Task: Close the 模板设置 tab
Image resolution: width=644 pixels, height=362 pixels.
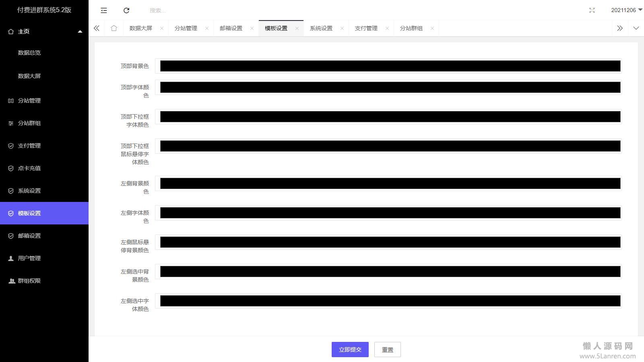Action: [297, 28]
